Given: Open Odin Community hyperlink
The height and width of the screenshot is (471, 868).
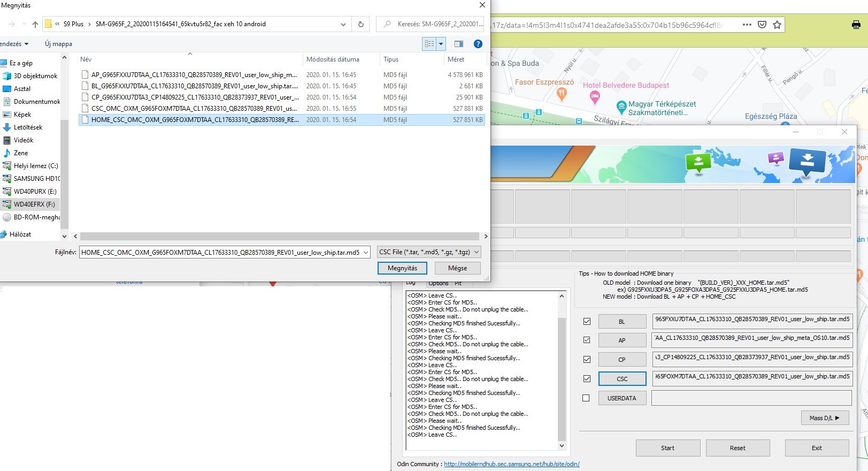Looking at the screenshot, I should 512,464.
